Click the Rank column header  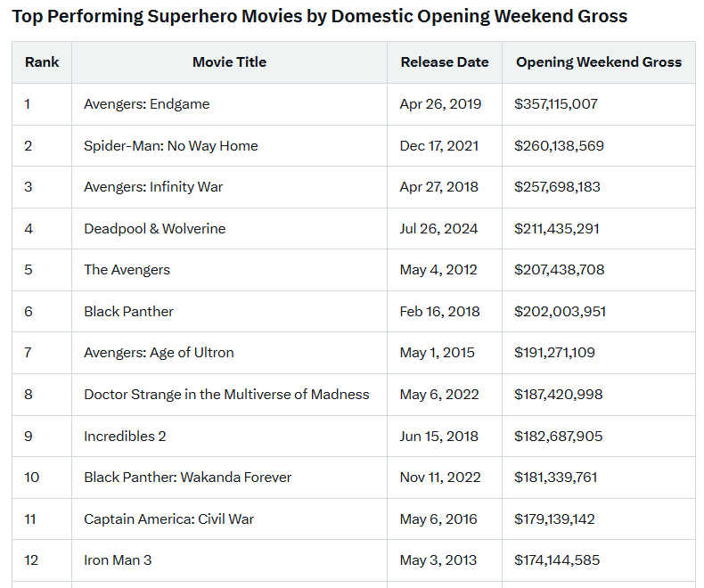coord(42,62)
